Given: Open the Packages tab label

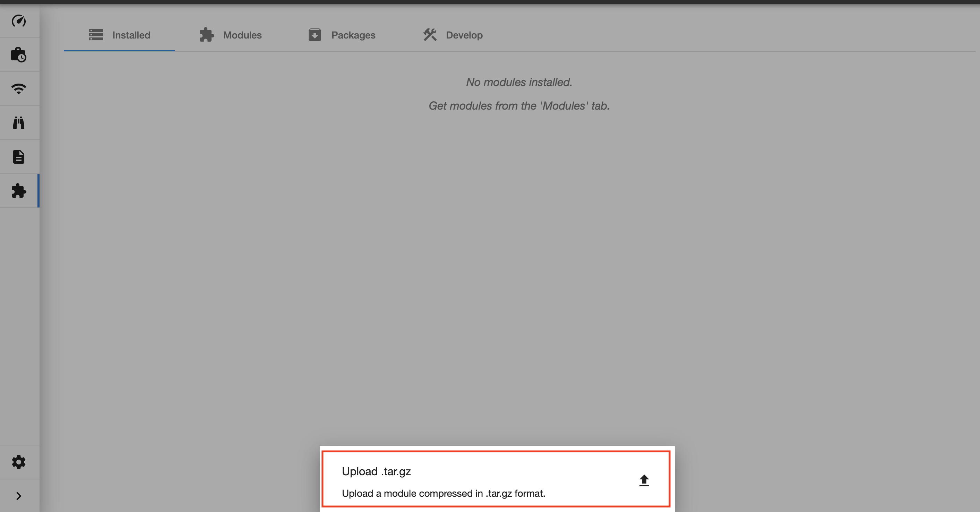Looking at the screenshot, I should pos(353,35).
